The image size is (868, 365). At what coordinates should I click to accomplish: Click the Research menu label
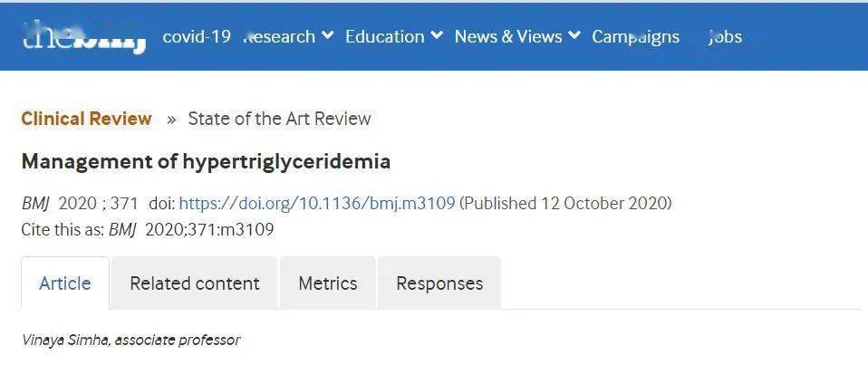coord(280,37)
